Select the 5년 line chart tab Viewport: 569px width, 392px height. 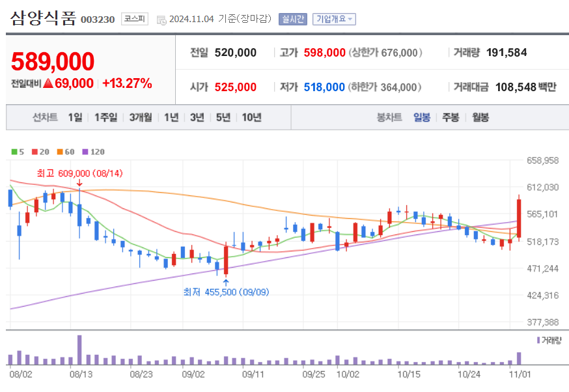pyautogui.click(x=223, y=117)
